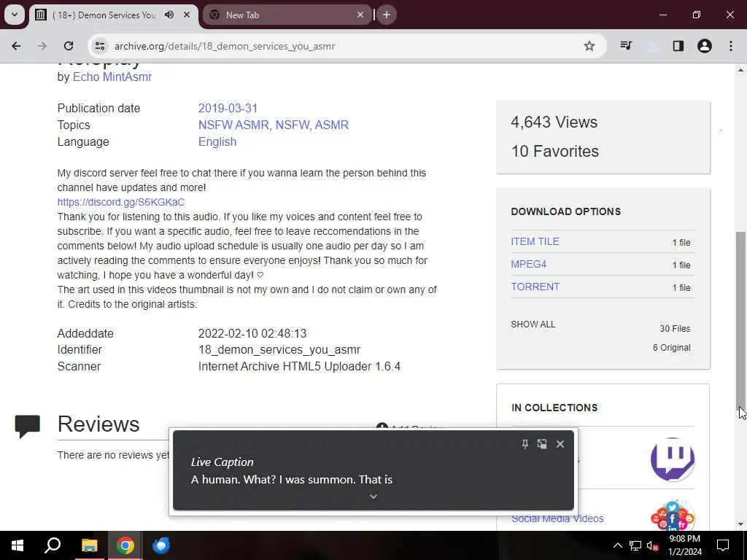Open the discord.gg invite link
The height and width of the screenshot is (560, 747).
pyautogui.click(x=121, y=202)
